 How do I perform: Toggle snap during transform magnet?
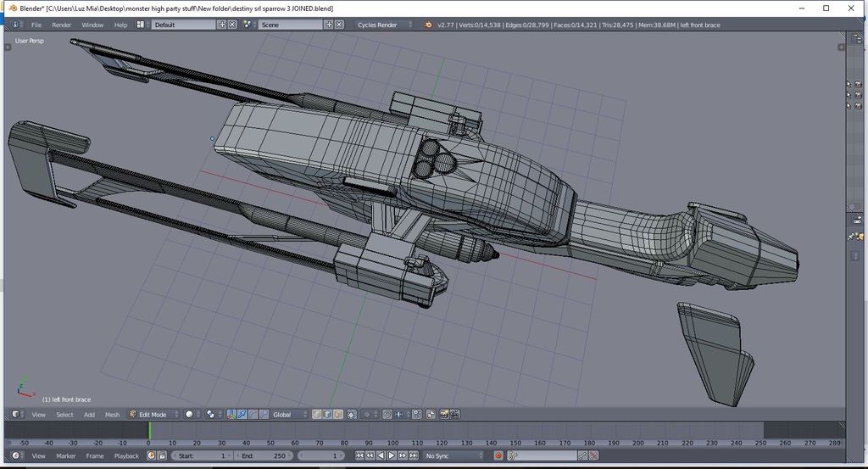coord(387,415)
